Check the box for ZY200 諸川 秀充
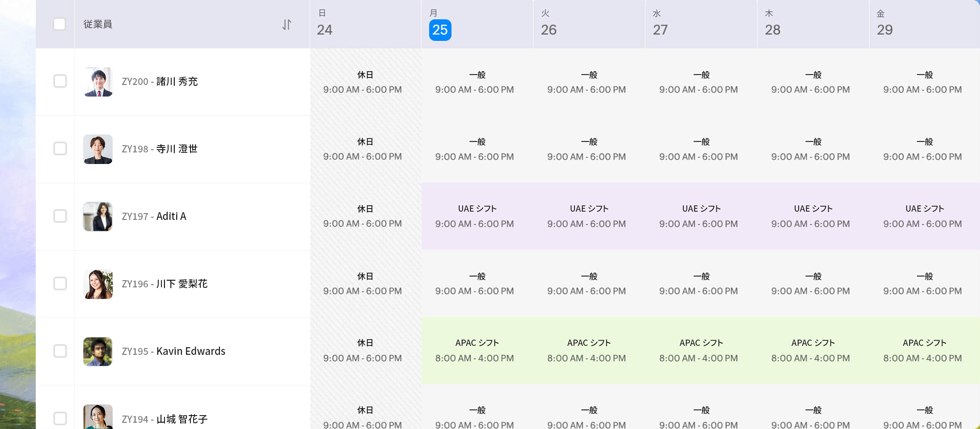 click(60, 81)
